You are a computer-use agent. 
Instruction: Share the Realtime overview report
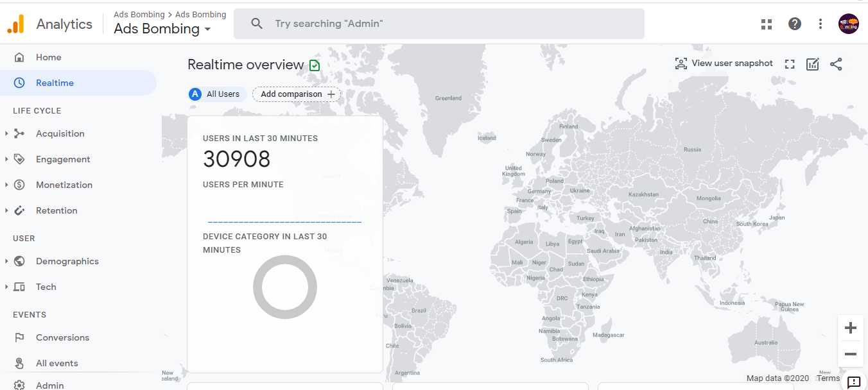[836, 64]
